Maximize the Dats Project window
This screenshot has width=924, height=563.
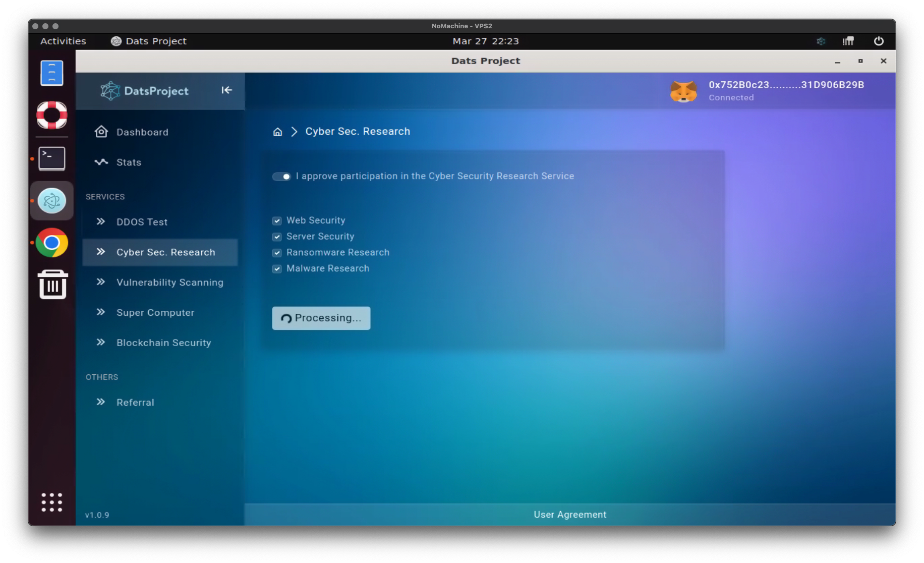point(860,61)
